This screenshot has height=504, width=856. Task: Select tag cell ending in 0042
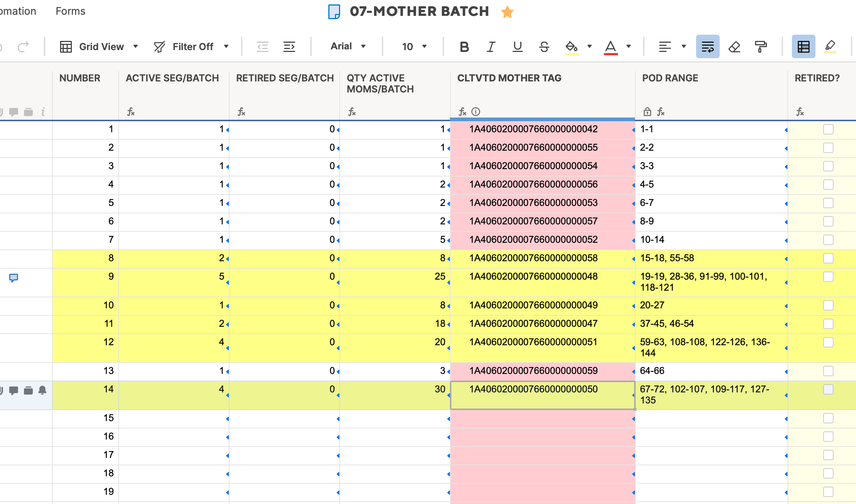(x=543, y=129)
